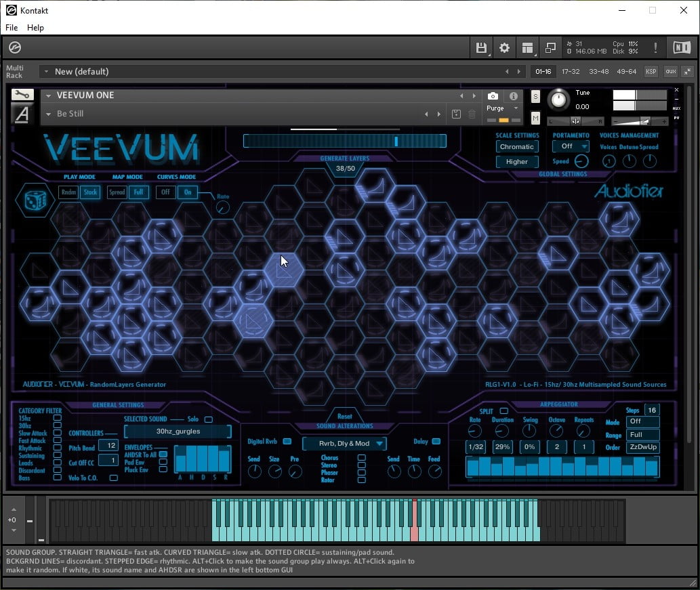Open the arpeggiator Mode dropdown
Viewport: 700px width, 590px height.
(643, 421)
